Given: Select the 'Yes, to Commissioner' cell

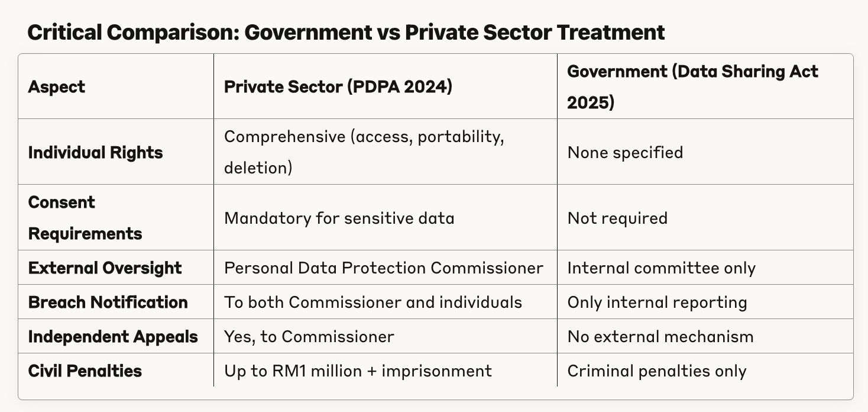Looking at the screenshot, I should click(309, 336).
